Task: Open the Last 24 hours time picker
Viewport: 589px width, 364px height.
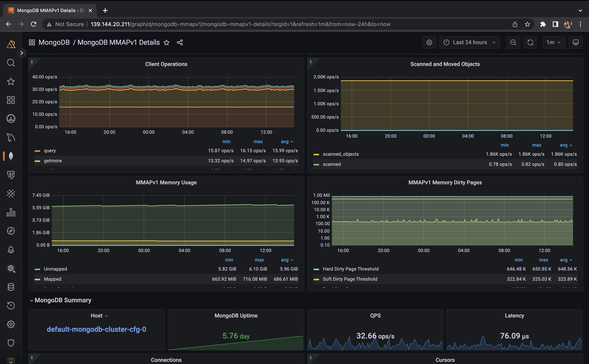Action: click(x=470, y=42)
